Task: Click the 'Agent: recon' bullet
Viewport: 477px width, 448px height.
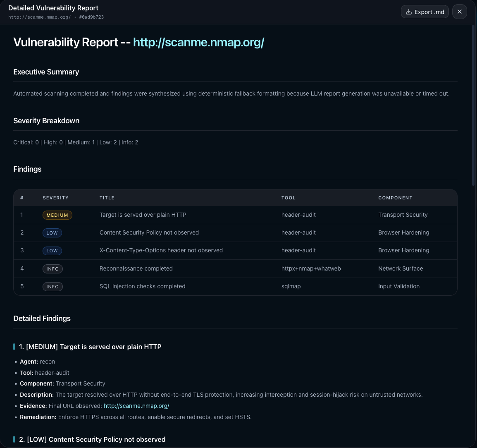Action: (x=38, y=362)
